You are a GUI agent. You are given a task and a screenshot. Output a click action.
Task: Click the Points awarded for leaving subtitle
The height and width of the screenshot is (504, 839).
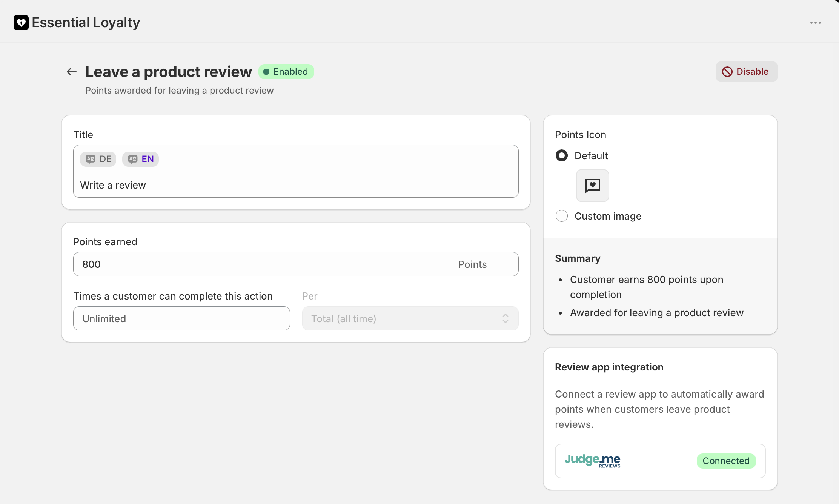[x=180, y=91]
